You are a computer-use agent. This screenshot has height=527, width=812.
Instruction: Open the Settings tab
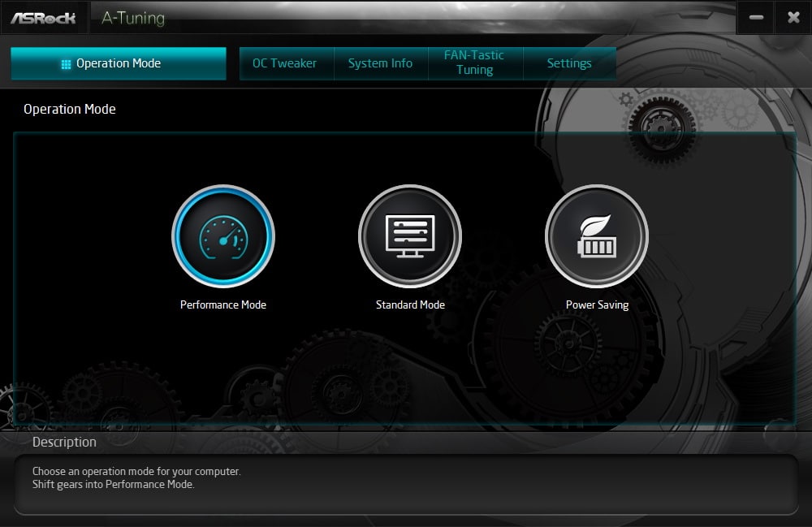(568, 63)
